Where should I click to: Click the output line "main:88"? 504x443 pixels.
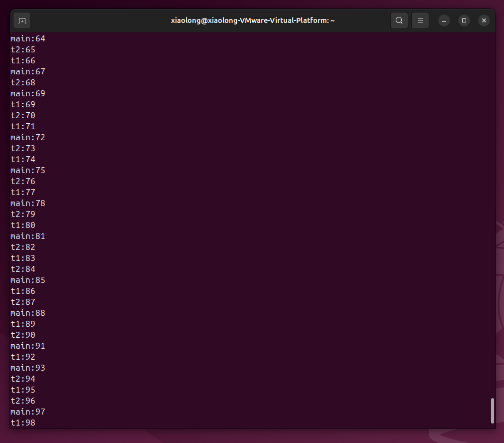coord(28,313)
